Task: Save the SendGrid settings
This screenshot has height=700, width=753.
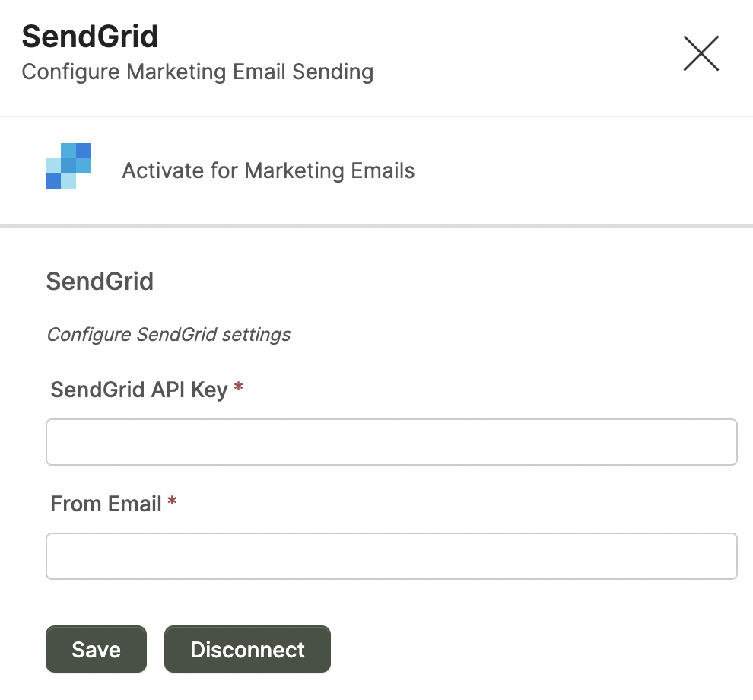Action: click(96, 649)
